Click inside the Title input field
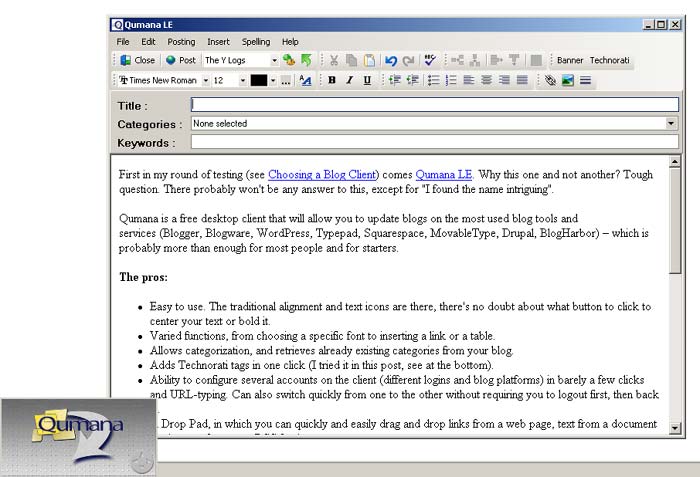This screenshot has height=477, width=700. [435, 105]
